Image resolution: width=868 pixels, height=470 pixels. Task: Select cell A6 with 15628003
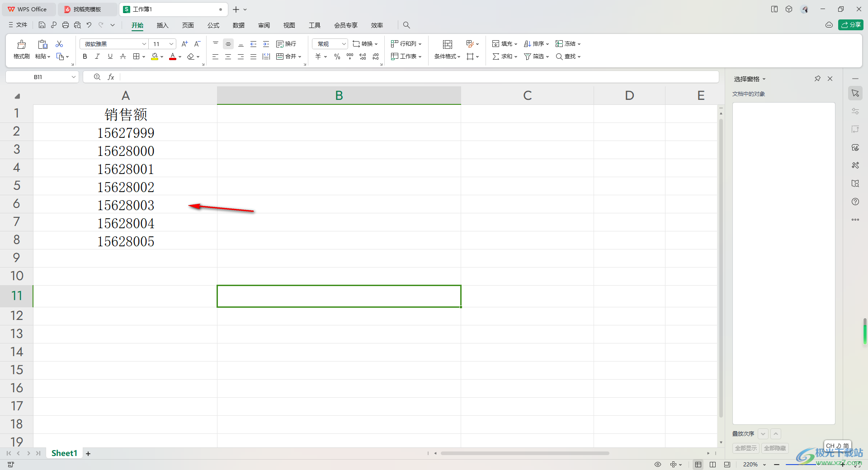(x=125, y=204)
